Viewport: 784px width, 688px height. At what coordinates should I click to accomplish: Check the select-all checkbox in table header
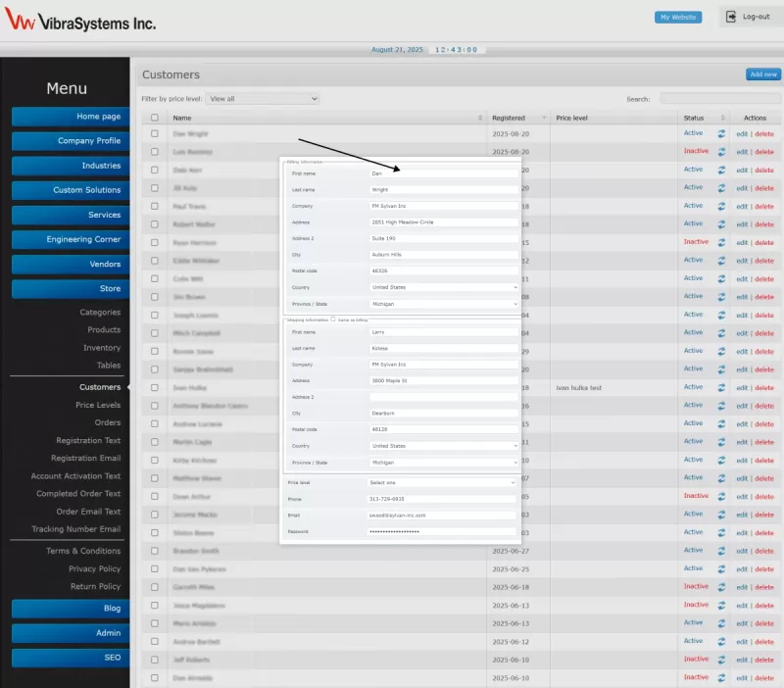(x=154, y=118)
